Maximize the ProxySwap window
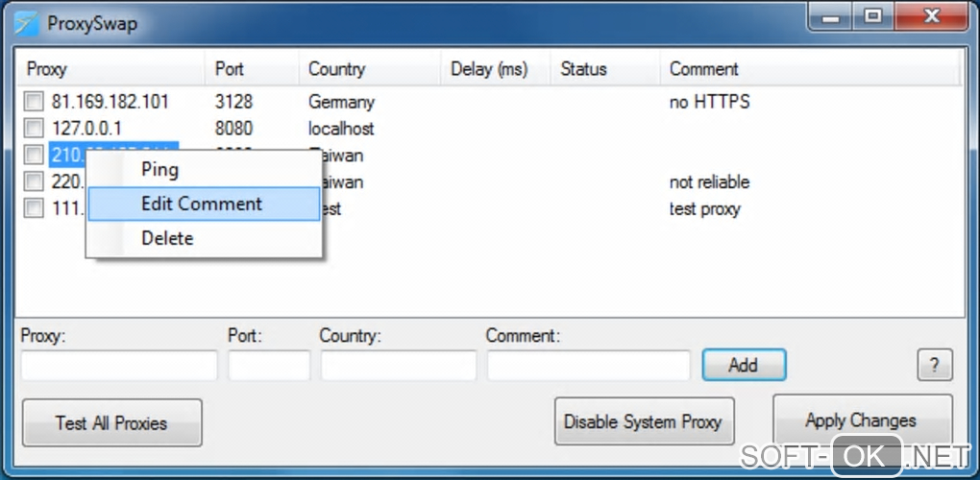This screenshot has height=480, width=980. pyautogui.click(x=873, y=17)
